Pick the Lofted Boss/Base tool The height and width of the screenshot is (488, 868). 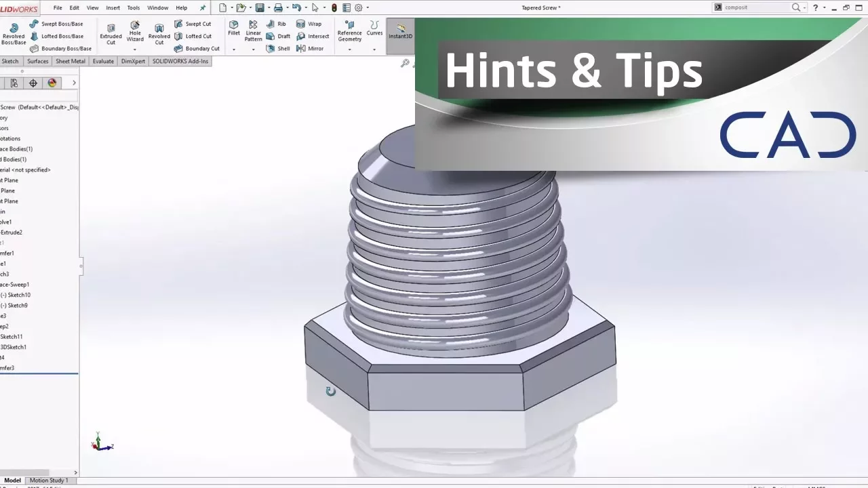pyautogui.click(x=57, y=36)
